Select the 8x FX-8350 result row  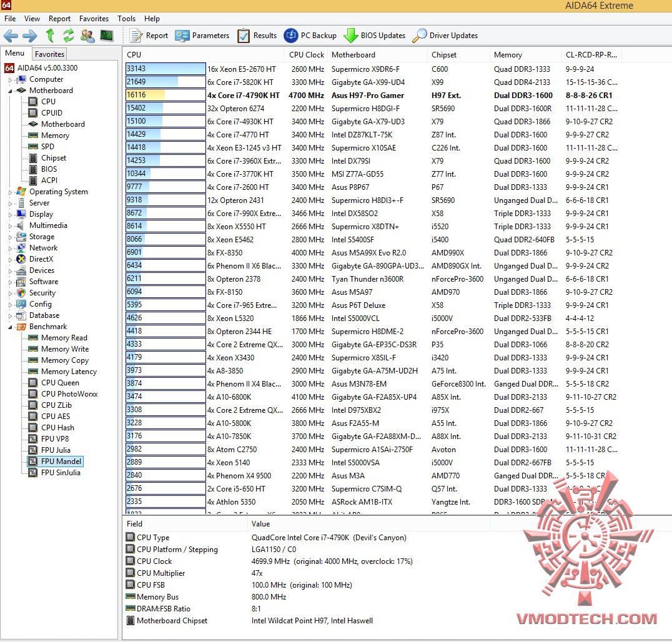tap(373, 253)
